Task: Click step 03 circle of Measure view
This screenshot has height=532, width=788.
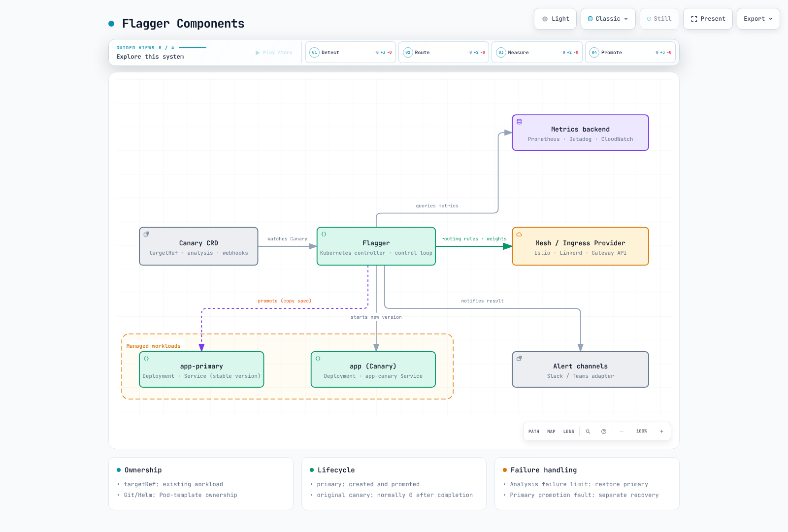Action: coord(501,53)
